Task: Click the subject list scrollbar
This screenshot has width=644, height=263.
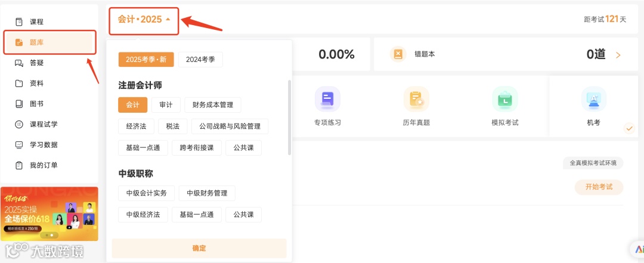Action: (290, 117)
